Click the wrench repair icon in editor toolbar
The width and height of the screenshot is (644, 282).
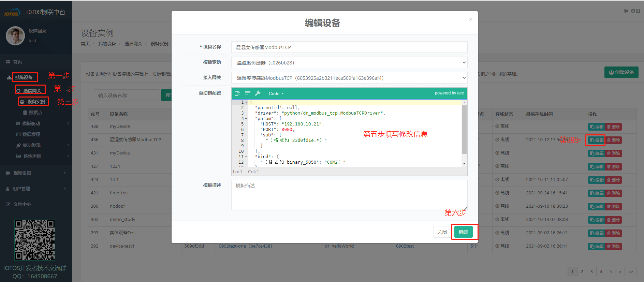pyautogui.click(x=258, y=93)
